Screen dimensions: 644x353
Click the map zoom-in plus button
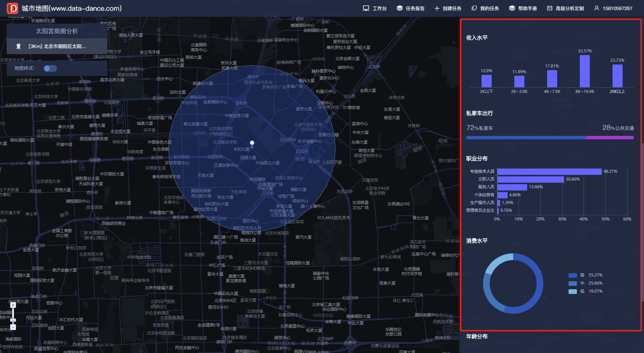click(13, 305)
